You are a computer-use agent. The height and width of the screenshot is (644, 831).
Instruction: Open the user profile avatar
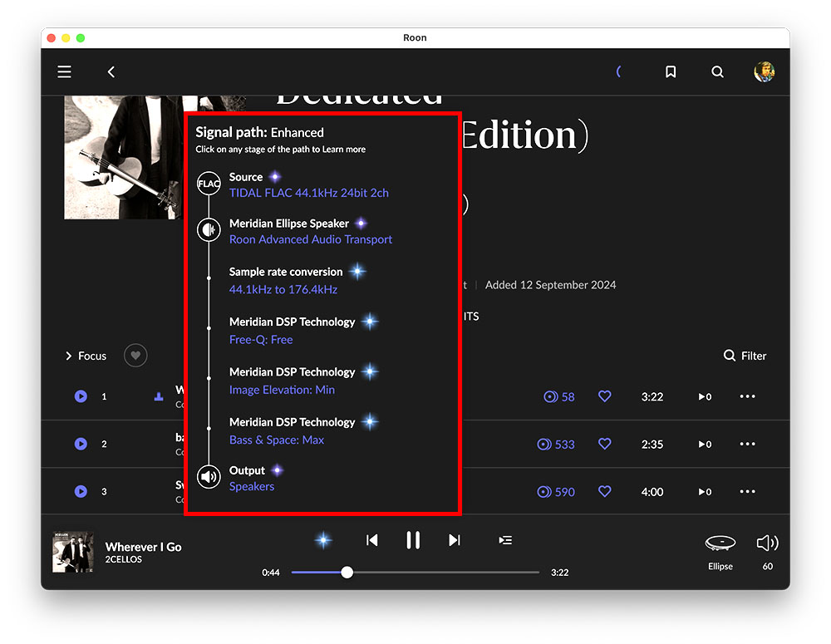coord(764,71)
